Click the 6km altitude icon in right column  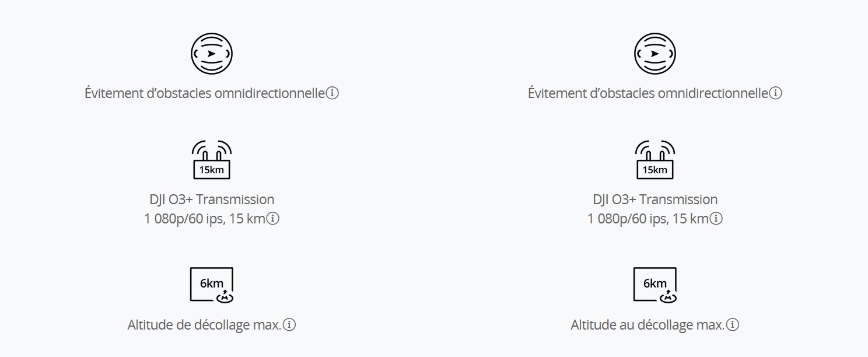coord(655,285)
